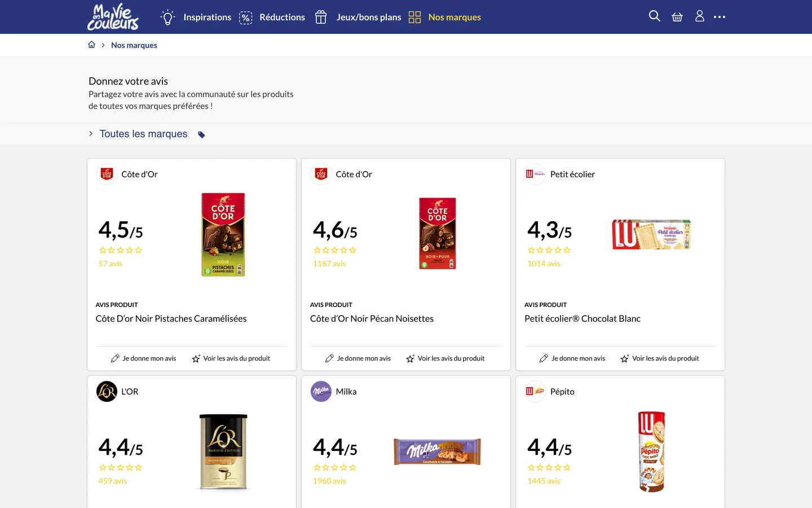Open the Côte D'or Noir Pistaches Caramélisées title
Viewport: 812px width, 508px height.
coord(171,319)
